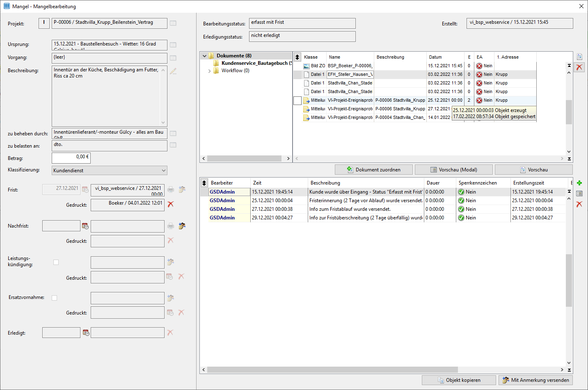Image resolution: width=588 pixels, height=390 pixels.
Task: Open the 'zu belasten an' lookup icon
Action: (173, 145)
